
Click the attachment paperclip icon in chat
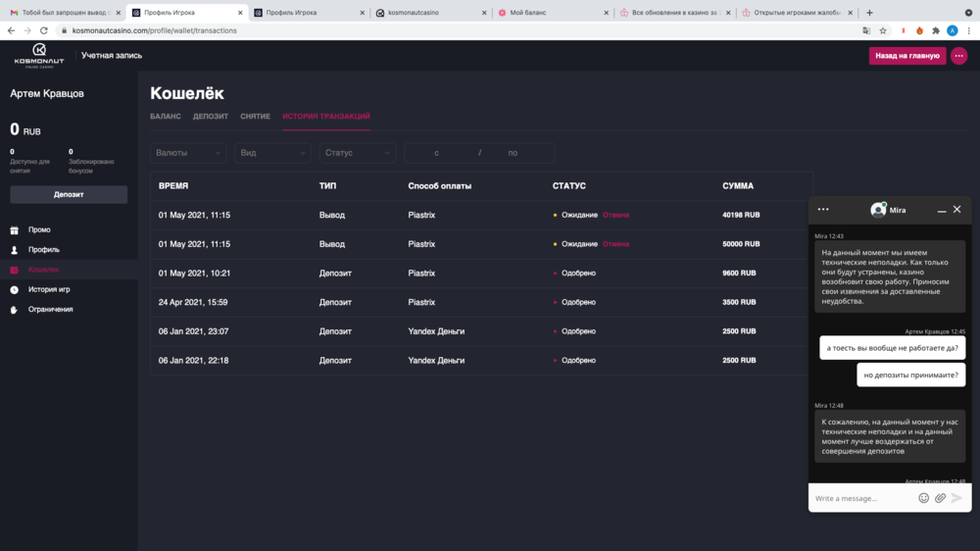940,498
